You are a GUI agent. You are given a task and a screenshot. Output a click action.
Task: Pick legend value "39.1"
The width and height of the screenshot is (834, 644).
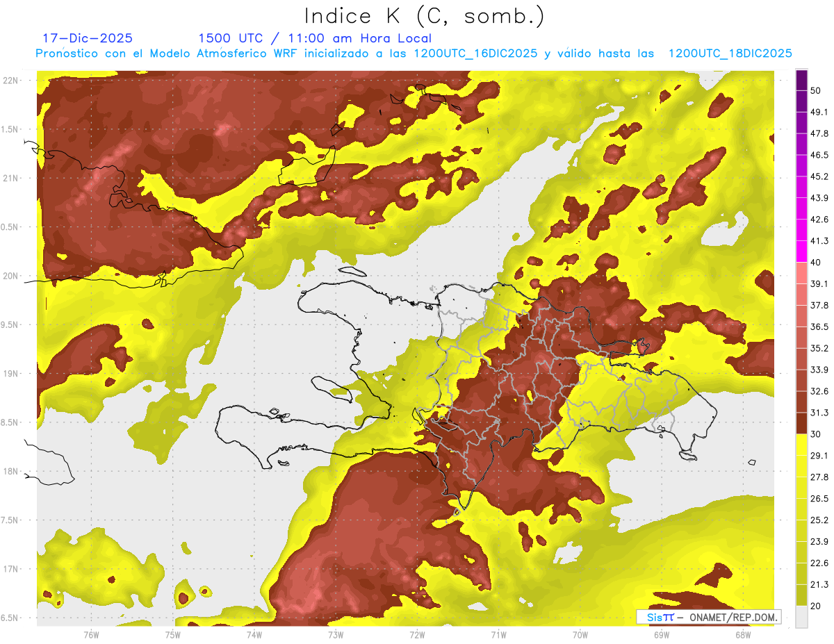click(819, 283)
